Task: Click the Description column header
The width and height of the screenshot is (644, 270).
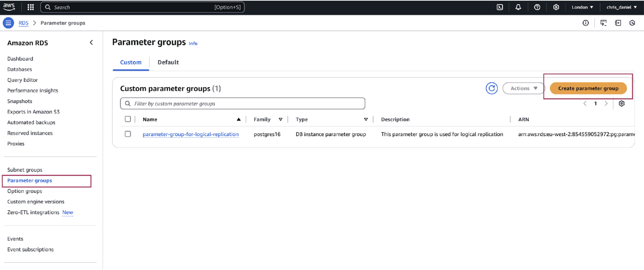Action: [395, 120]
